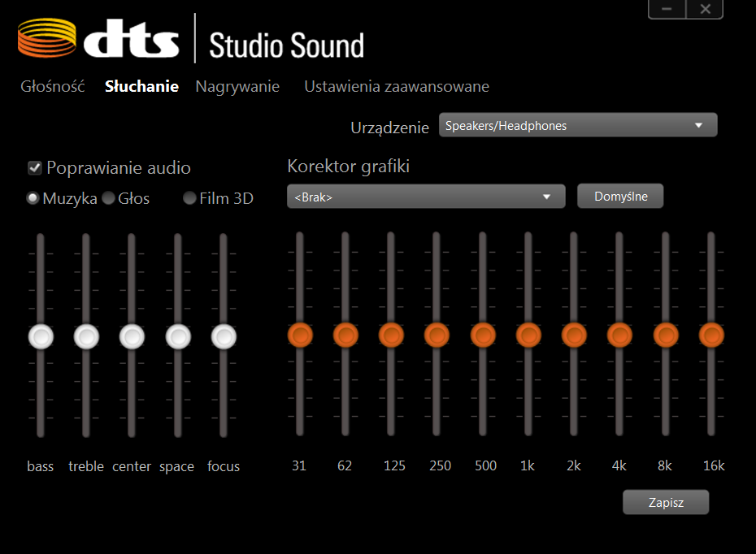Viewport: 756px width, 554px height.
Task: Select the Muzyka radio button
Action: [33, 198]
